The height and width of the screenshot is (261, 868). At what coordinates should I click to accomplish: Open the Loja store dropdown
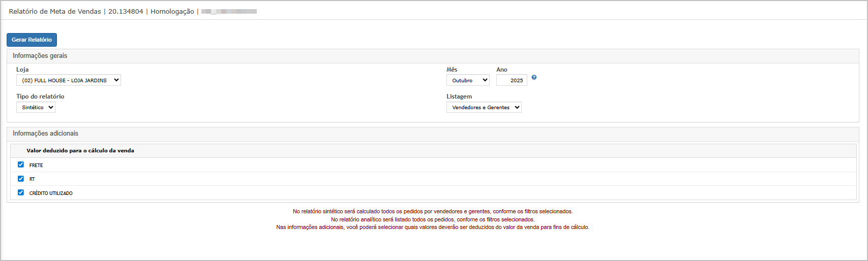pos(69,80)
